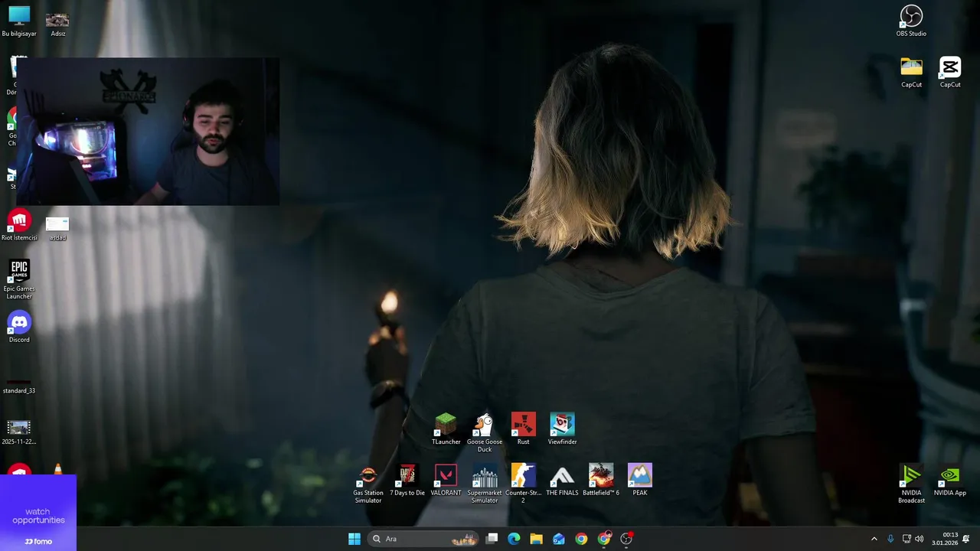Open the first Chrome taskbar icon
This screenshot has height=551, width=980.
[581, 539]
